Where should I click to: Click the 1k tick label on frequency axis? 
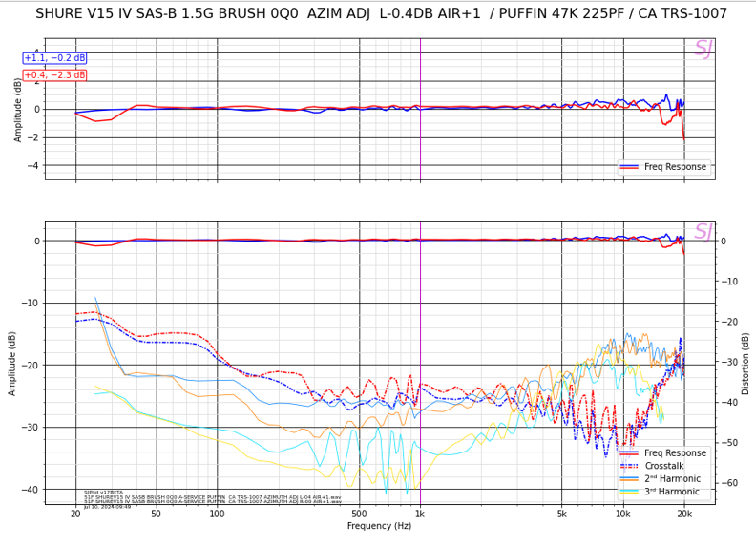point(420,514)
